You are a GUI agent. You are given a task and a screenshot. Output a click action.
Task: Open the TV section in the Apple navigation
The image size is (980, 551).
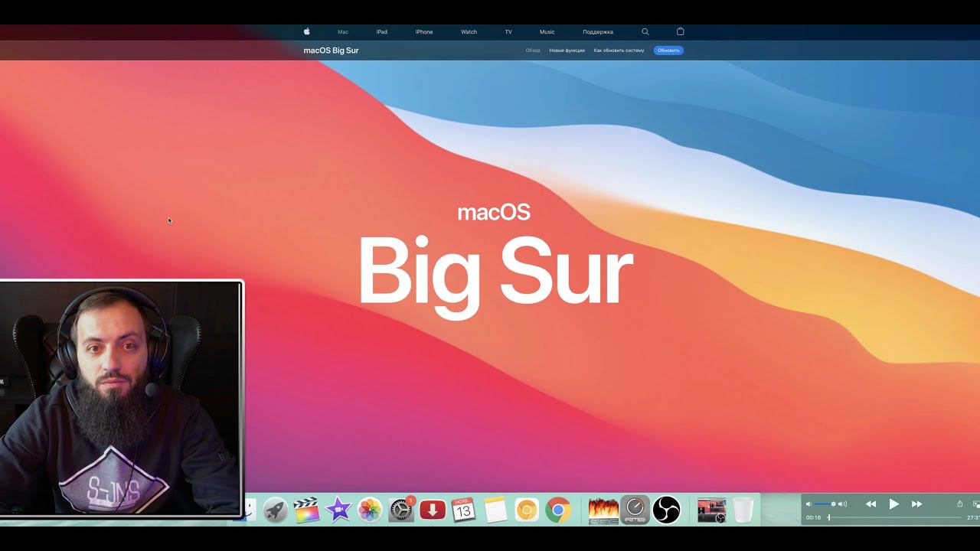508,32
